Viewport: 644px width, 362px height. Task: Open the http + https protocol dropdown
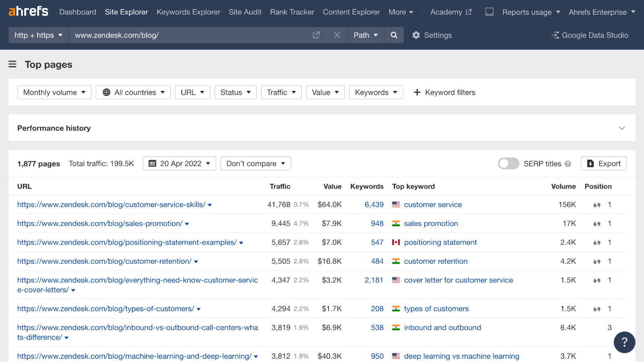pyautogui.click(x=39, y=35)
